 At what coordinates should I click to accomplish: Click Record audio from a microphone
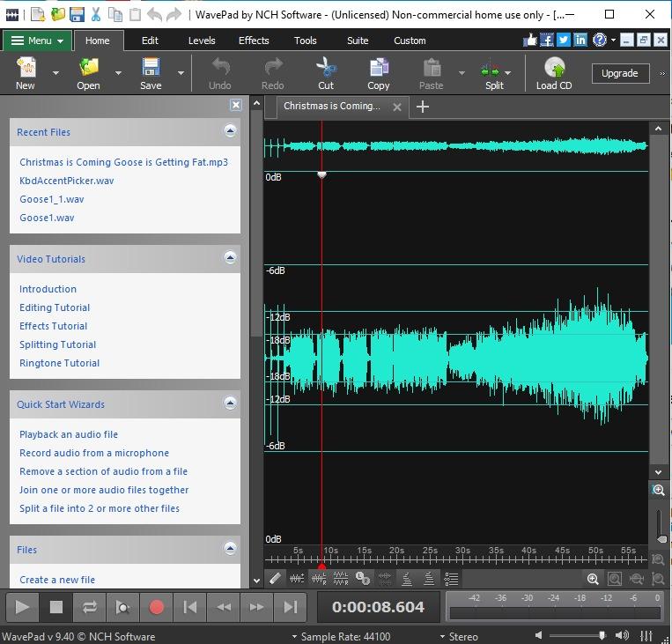pos(94,453)
